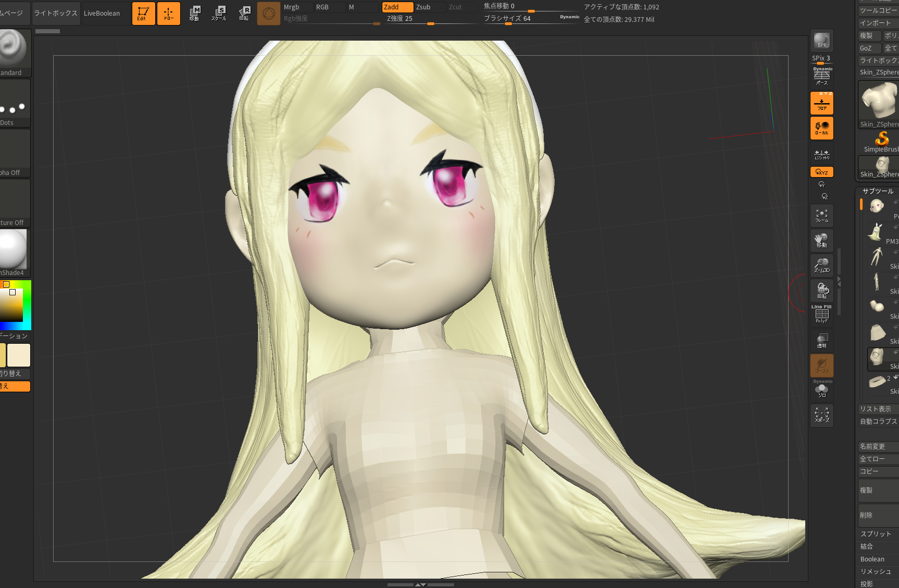899x588 pixels.
Task: Expand the Merge (結合) section
Action: tap(878, 546)
